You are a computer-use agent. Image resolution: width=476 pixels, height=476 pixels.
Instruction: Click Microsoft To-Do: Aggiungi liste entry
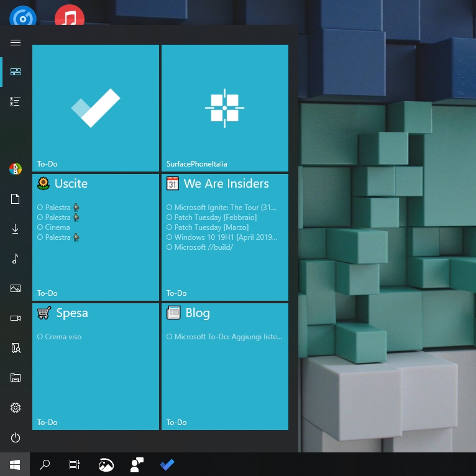coord(224,337)
